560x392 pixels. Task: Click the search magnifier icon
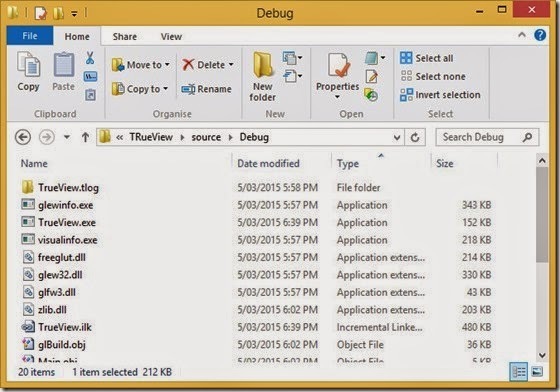[527, 137]
